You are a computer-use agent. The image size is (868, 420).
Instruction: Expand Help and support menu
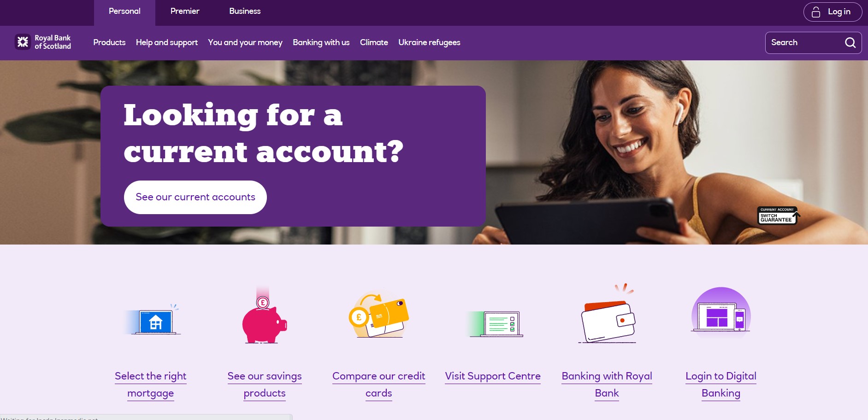click(167, 42)
